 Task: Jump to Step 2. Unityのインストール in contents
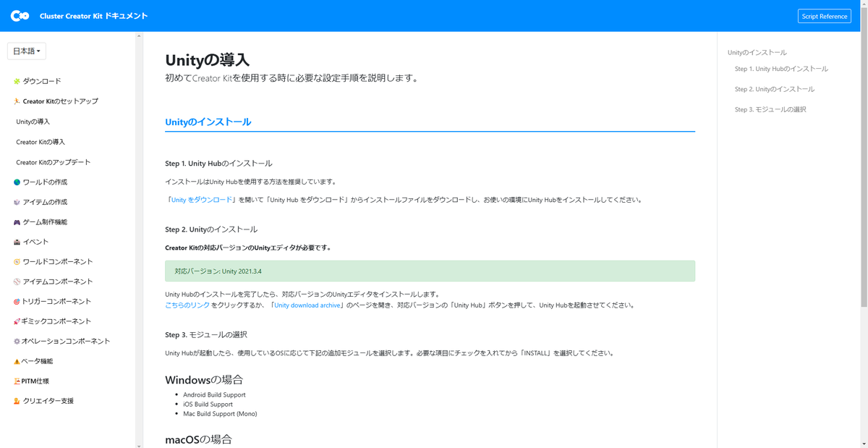coord(775,89)
